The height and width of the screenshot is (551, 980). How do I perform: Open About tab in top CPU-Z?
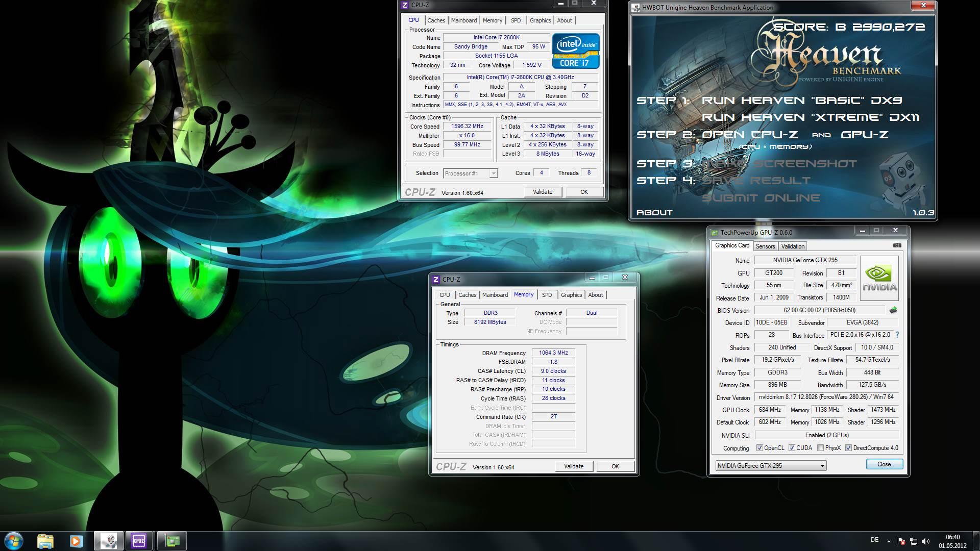[565, 20]
